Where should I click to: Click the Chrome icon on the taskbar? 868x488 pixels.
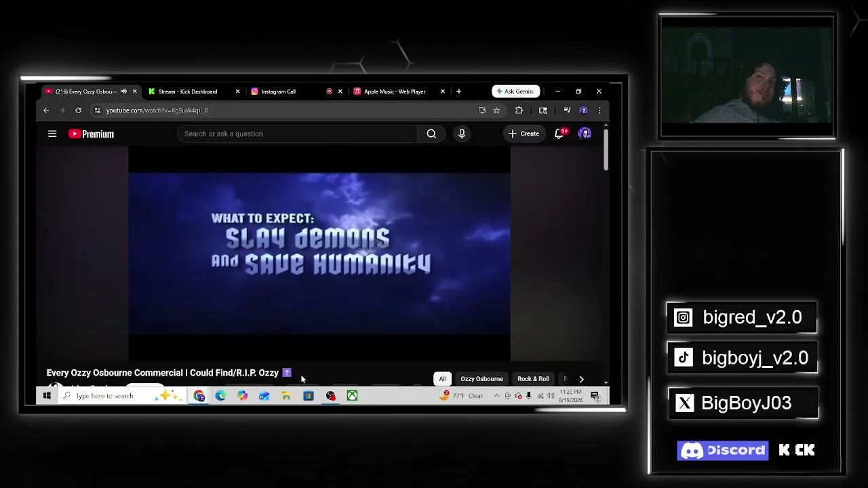coord(199,396)
